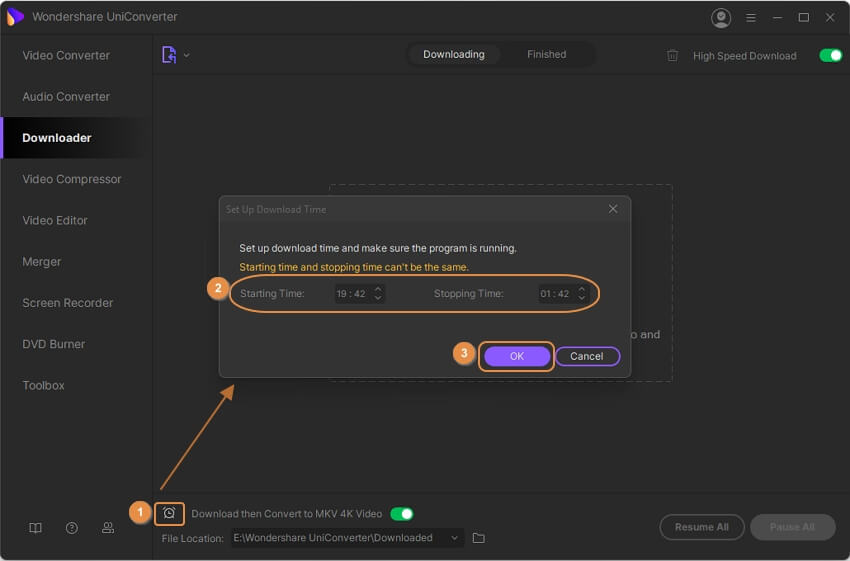Close the Set Up Download Time dialog
Viewport: 850px width, 561px height.
click(613, 209)
